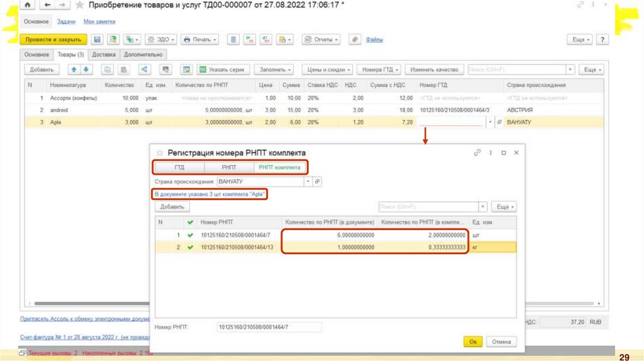The height and width of the screenshot is (361, 644).
Task: Click the icon left of the yellow reports dropdown
Action: click(x=266, y=40)
